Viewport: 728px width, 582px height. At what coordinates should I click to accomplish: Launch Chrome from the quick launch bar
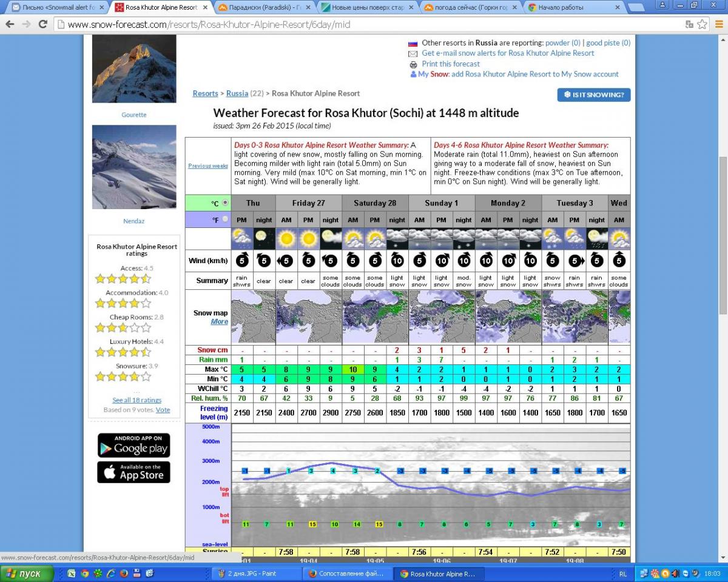click(85, 573)
